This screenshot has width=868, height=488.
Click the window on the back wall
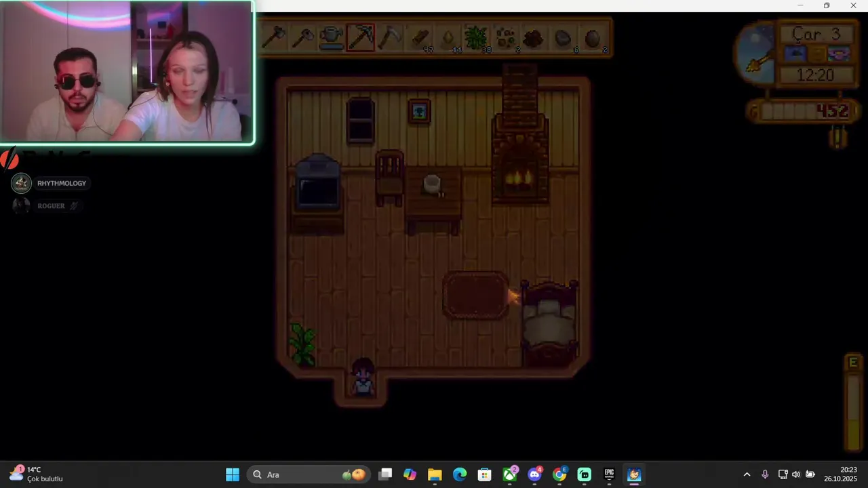360,121
